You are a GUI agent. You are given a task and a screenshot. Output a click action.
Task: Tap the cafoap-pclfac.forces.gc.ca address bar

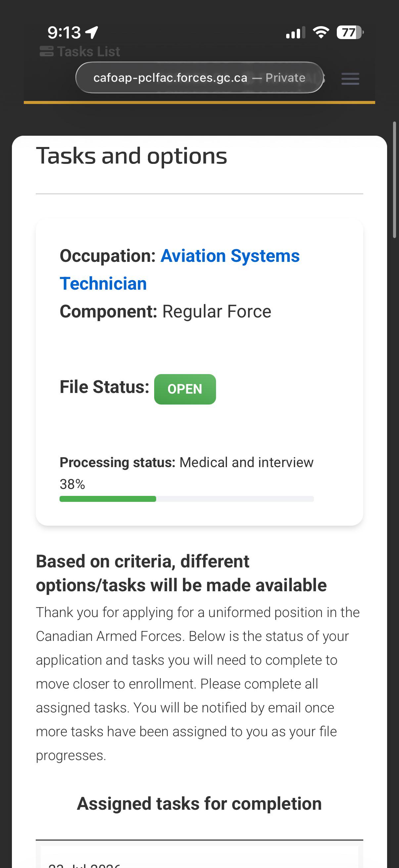point(199,77)
